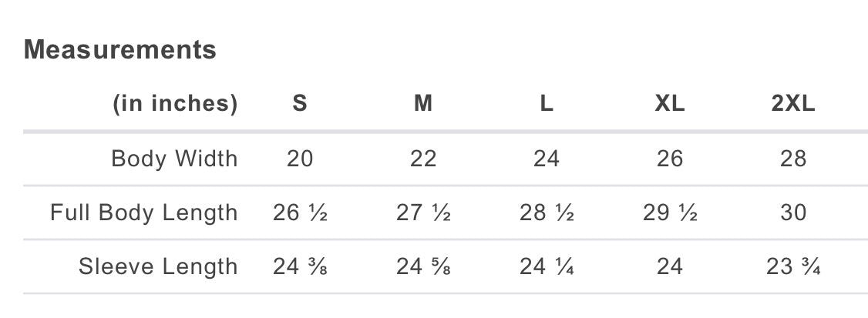Image resolution: width=868 pixels, height=318 pixels.
Task: Click the L size column header
Action: pyautogui.click(x=547, y=104)
